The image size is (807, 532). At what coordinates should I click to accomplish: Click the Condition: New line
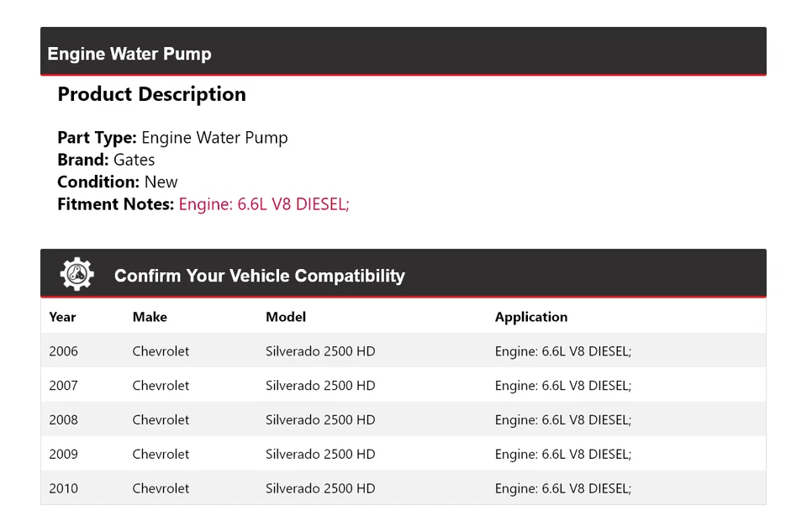pyautogui.click(x=118, y=182)
